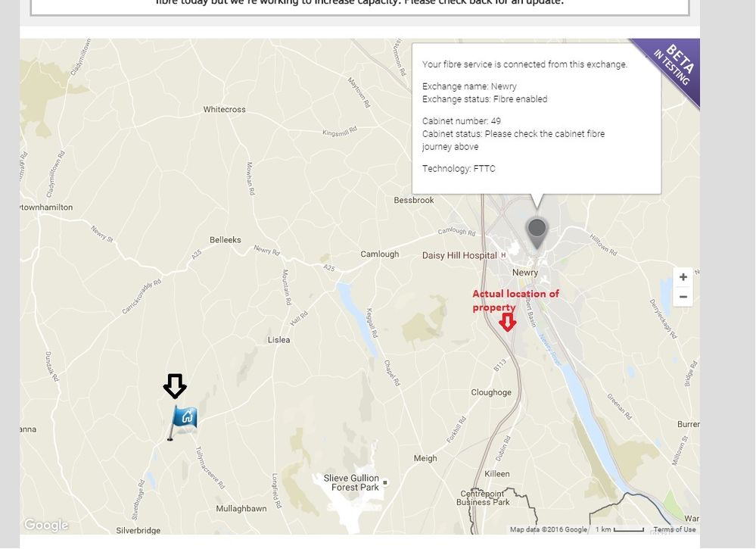The width and height of the screenshot is (756, 549).
Task: Click the Mowhan Rd label
Action: (250, 178)
